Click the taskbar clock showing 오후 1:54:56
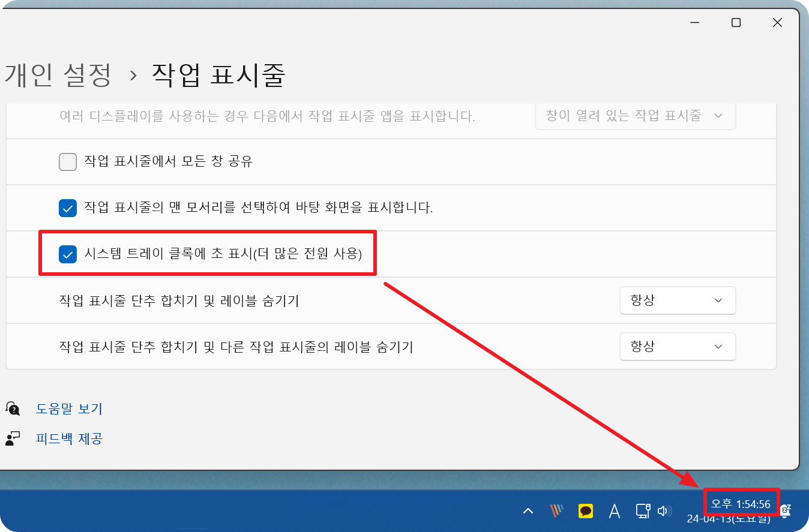Screen dimensions: 809x532 click(x=741, y=504)
